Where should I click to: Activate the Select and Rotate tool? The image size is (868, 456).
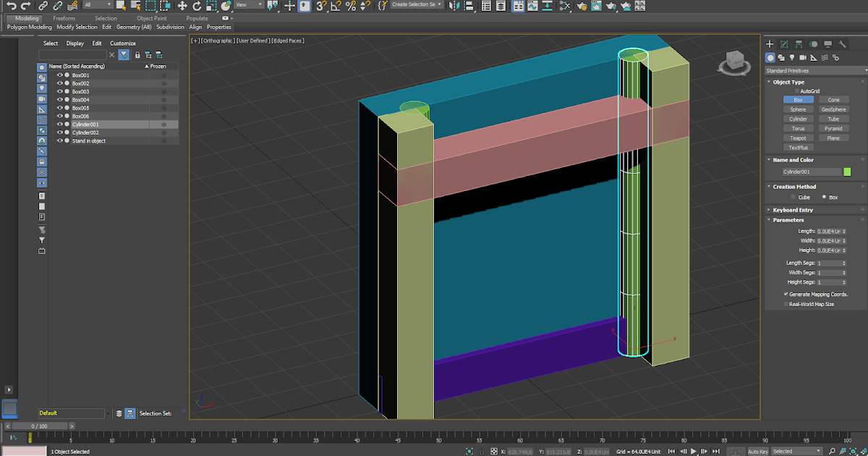tap(196, 6)
